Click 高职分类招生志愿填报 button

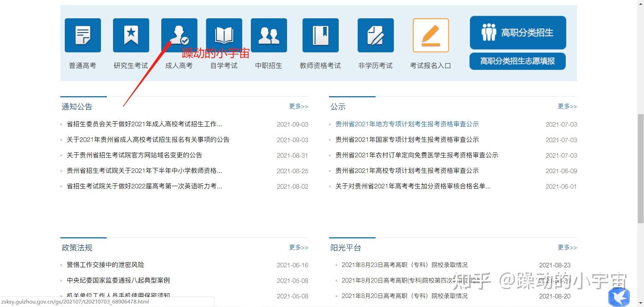[518, 61]
